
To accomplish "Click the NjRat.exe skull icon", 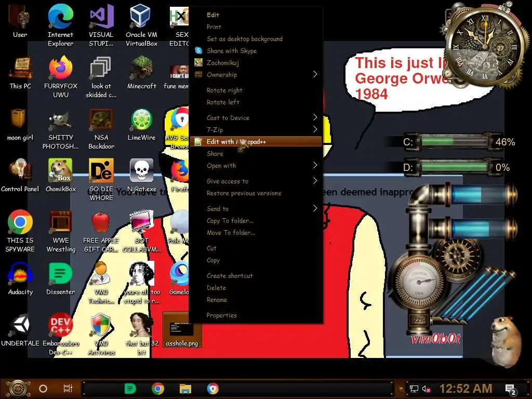I will tap(141, 175).
